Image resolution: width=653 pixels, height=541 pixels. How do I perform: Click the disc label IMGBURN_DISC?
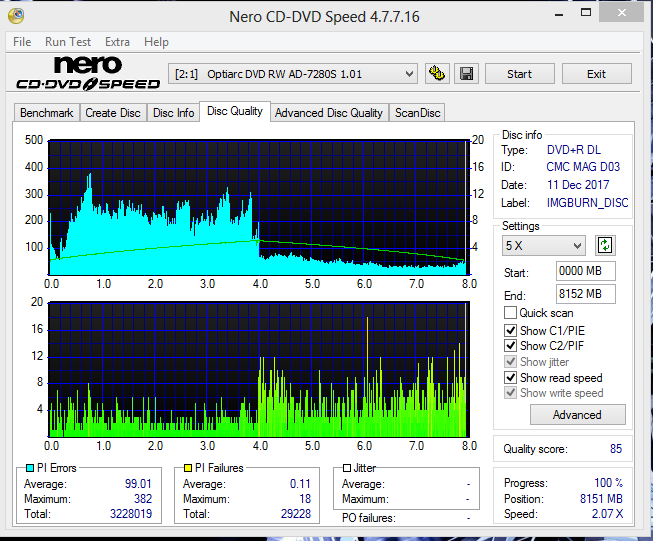587,203
